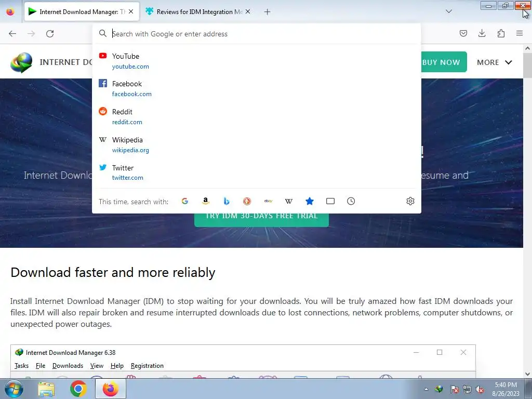Viewport: 532px width, 399px height.
Task: Click IDM tray icon
Action: 440,389
